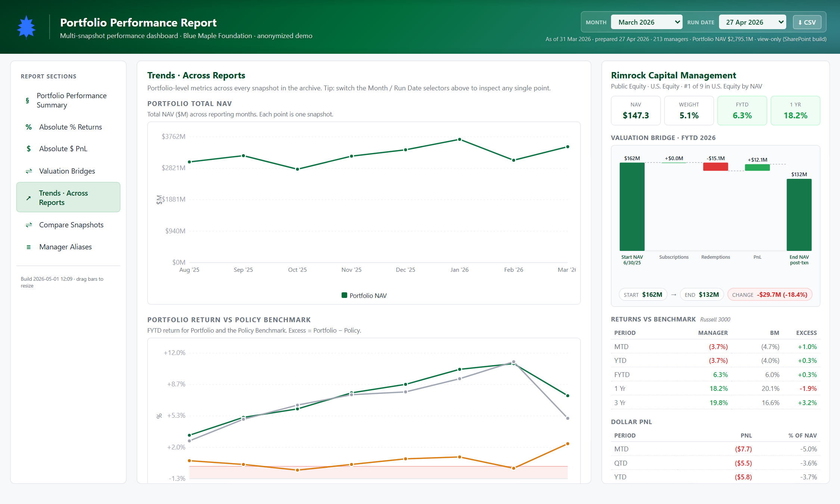Click the END $132M pill
The image size is (840, 504).
(702, 295)
